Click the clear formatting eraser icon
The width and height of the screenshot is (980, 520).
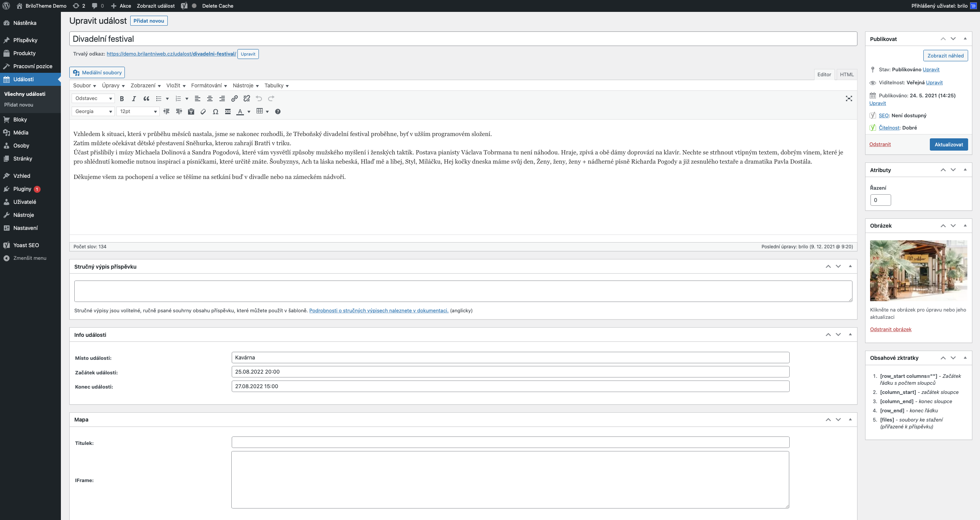click(203, 112)
